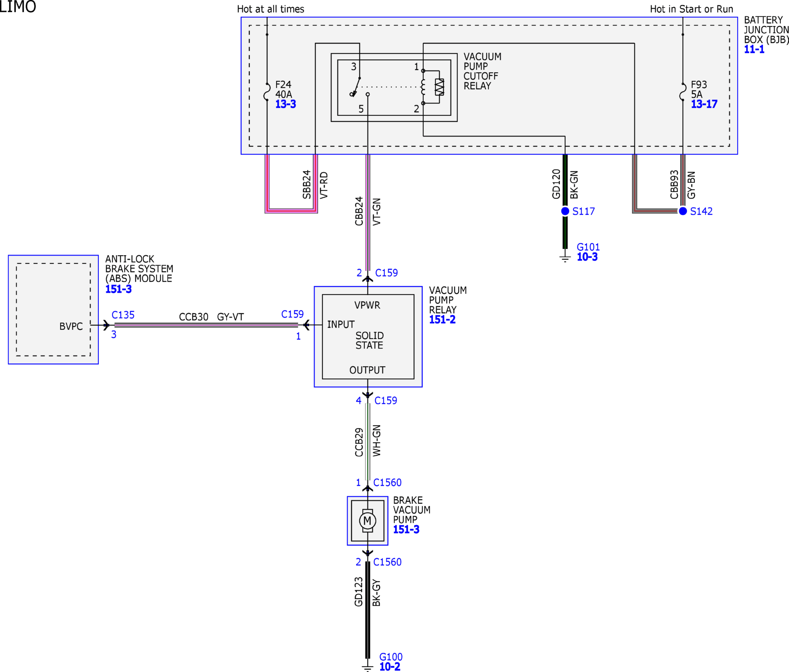Click the C159 label at pin 2
The image size is (789, 672).
[x=386, y=273]
